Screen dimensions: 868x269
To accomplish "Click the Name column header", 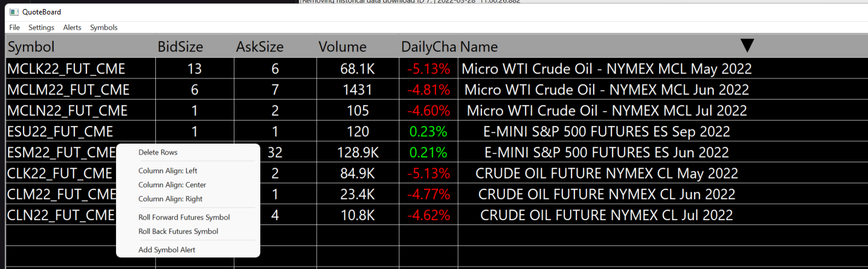I will point(479,47).
